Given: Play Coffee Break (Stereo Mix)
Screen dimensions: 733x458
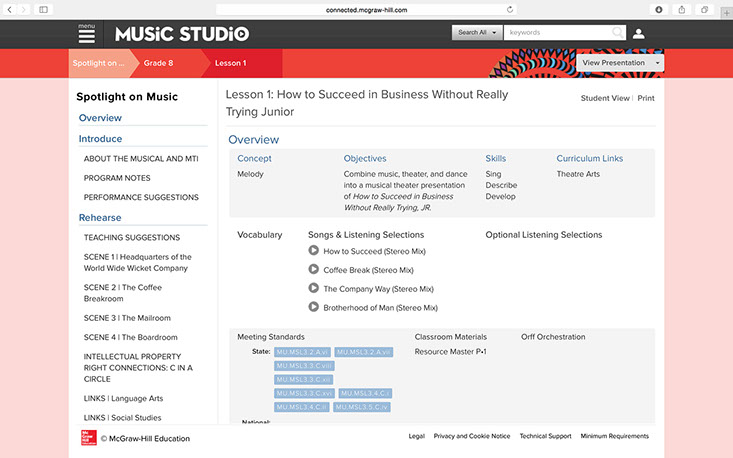Looking at the screenshot, I should pyautogui.click(x=314, y=269).
